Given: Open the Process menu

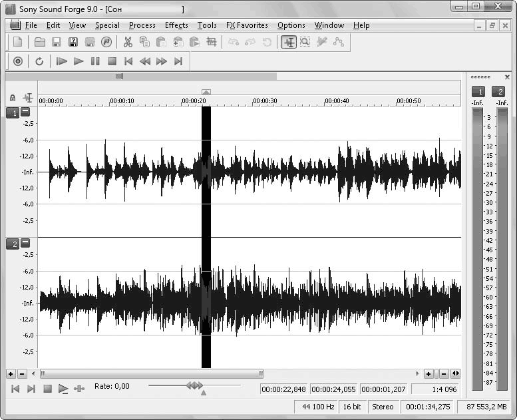Looking at the screenshot, I should pyautogui.click(x=142, y=25).
